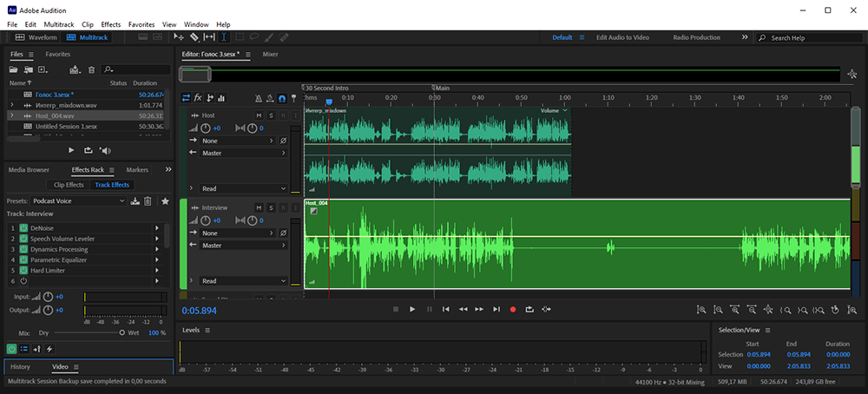Solo the Interview track

(x=271, y=207)
